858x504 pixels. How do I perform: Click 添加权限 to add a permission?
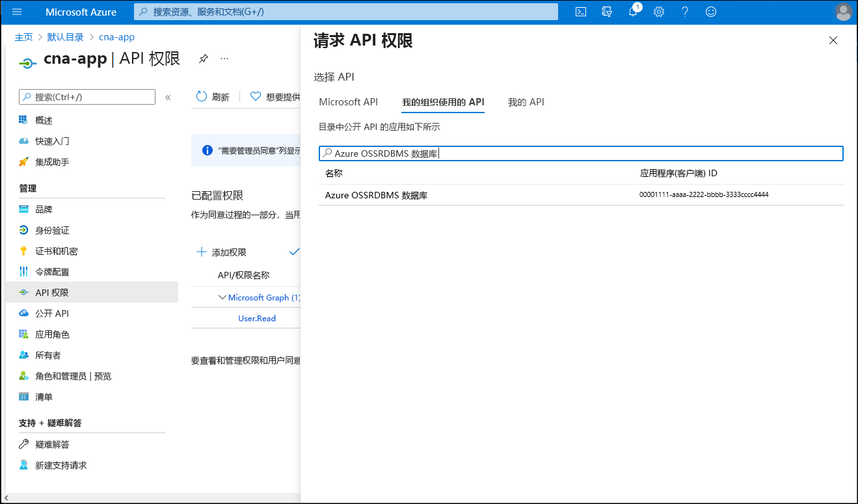221,252
